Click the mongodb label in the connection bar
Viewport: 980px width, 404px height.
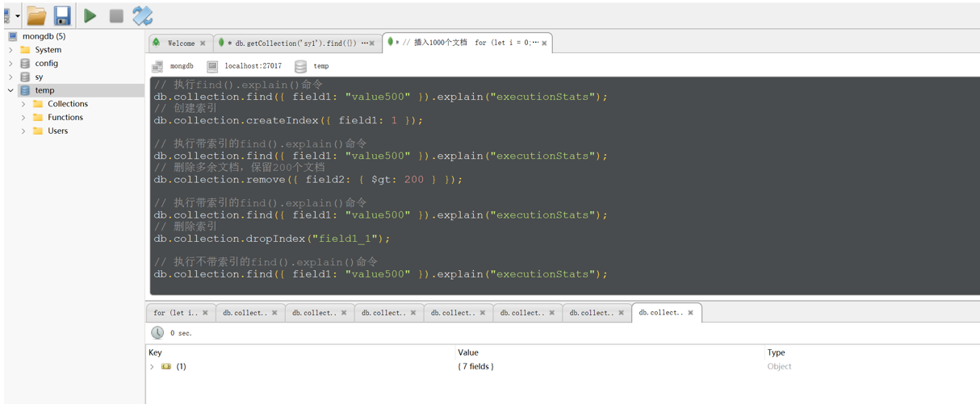point(182,66)
